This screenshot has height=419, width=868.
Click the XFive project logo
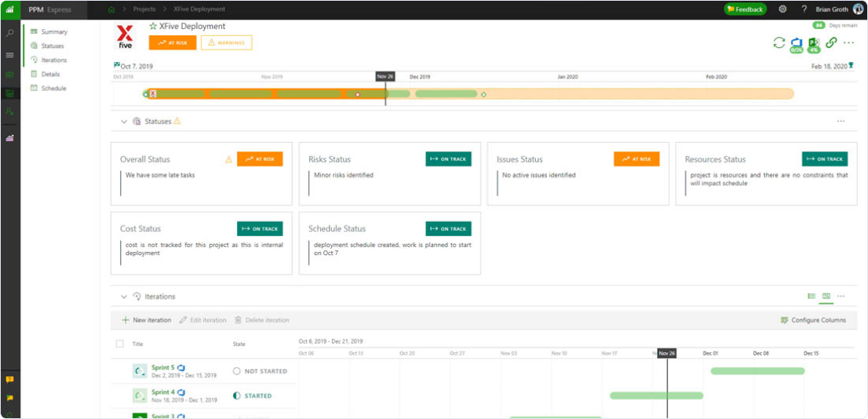tap(126, 36)
